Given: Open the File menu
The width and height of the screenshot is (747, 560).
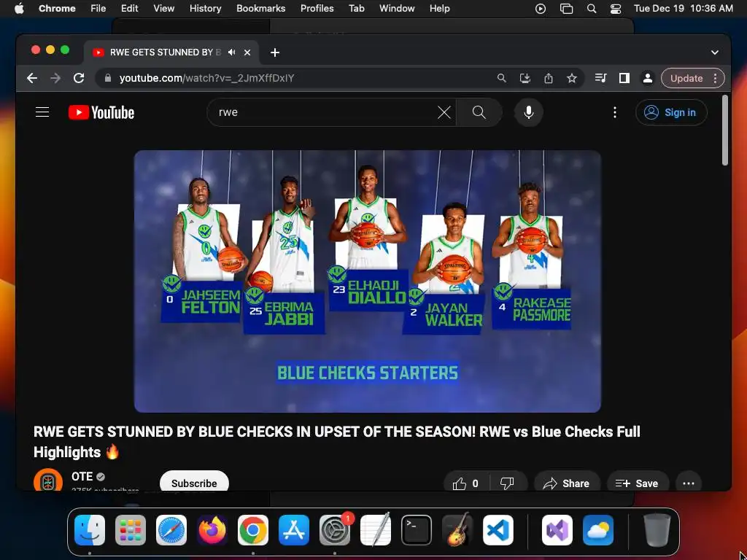Looking at the screenshot, I should tap(98, 8).
